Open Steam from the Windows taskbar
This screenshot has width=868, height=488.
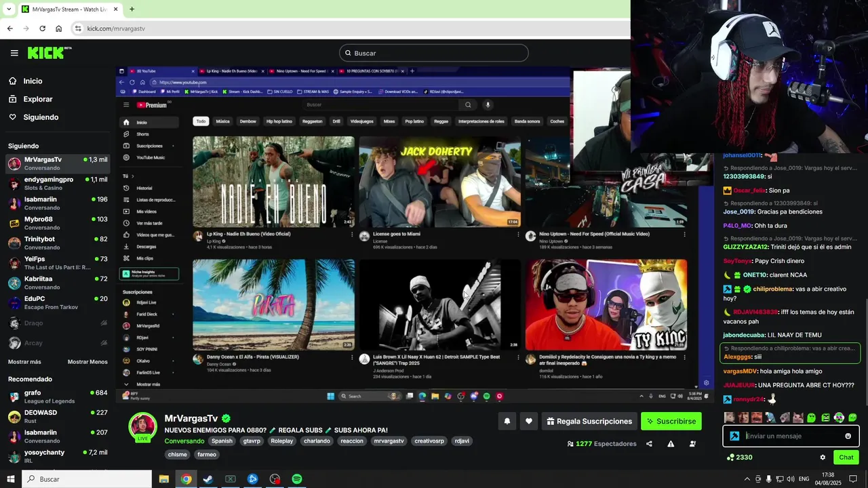click(208, 479)
